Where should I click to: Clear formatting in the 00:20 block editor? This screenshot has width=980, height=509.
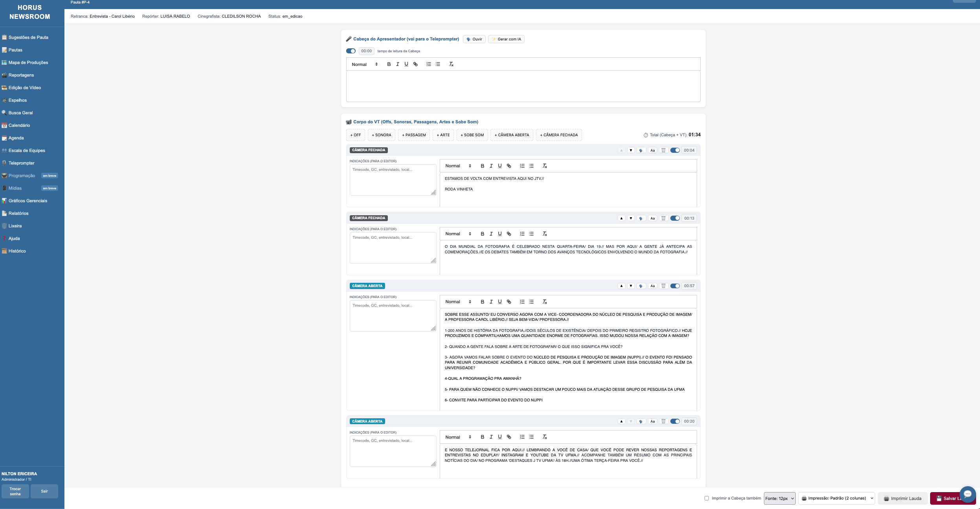click(545, 437)
